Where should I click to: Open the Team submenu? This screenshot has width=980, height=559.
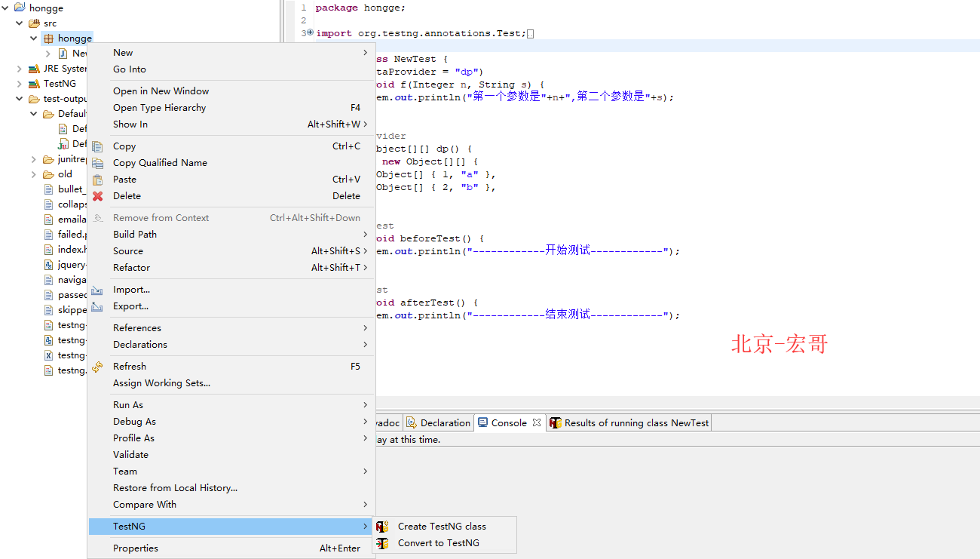(231, 471)
